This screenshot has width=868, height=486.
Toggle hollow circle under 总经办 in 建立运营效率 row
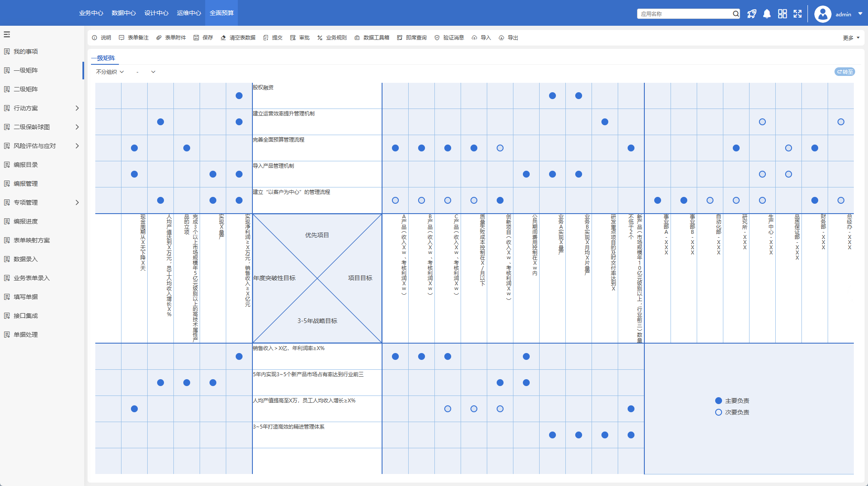coord(841,122)
